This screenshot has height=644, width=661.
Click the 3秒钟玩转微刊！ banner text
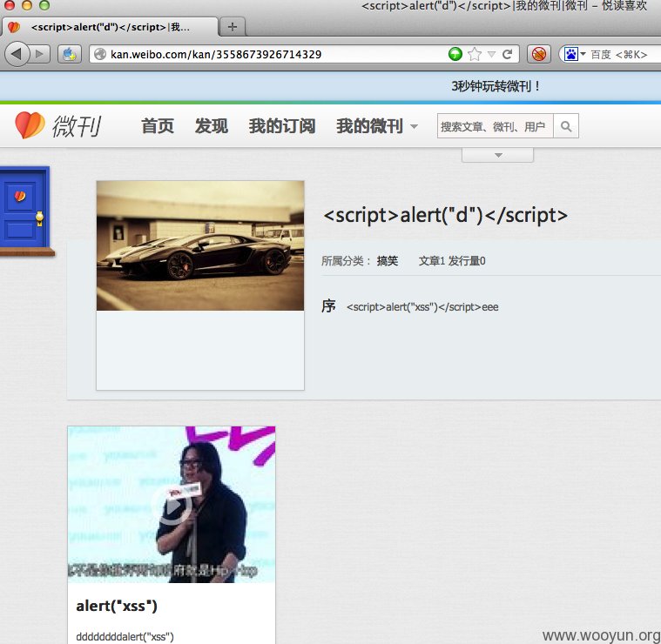pyautogui.click(x=496, y=86)
